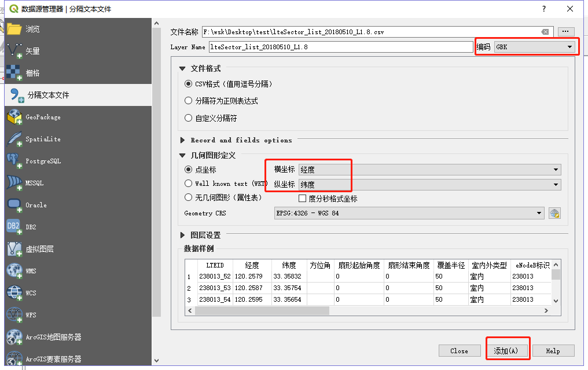Browse for file with the ... button
Screen dimensions: 588x370
[x=566, y=32]
